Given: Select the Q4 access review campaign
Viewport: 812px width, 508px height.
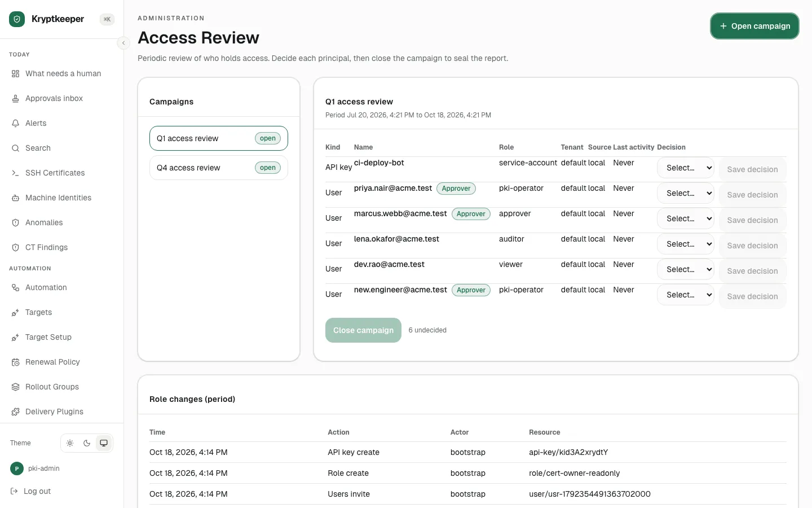Looking at the screenshot, I should click(219, 168).
